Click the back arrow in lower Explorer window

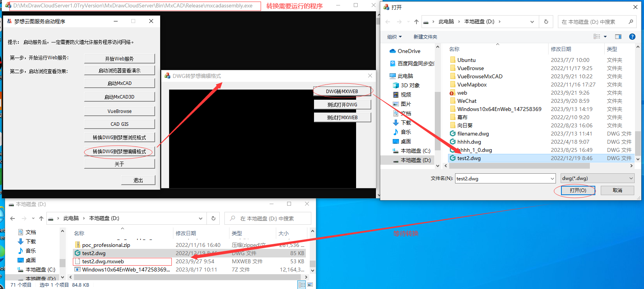pos(12,219)
